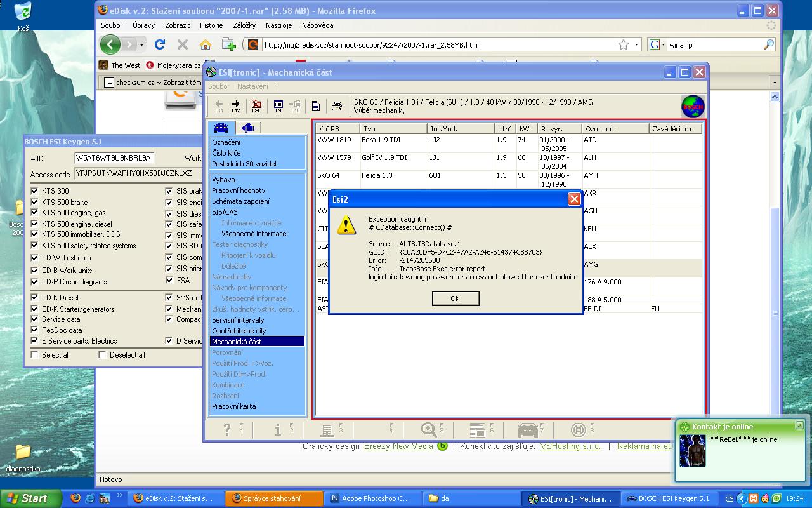Click the Access code field in Keygen
The image size is (812, 508).
(x=138, y=173)
